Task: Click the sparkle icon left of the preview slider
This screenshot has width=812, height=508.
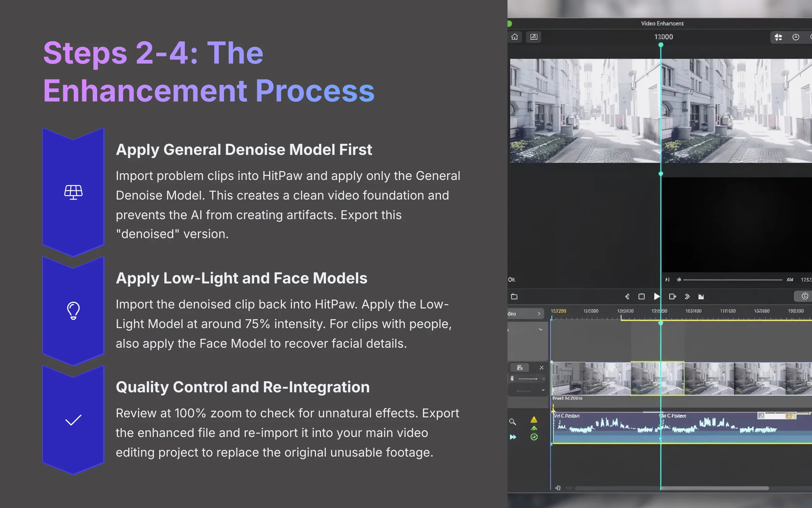Action: point(678,280)
